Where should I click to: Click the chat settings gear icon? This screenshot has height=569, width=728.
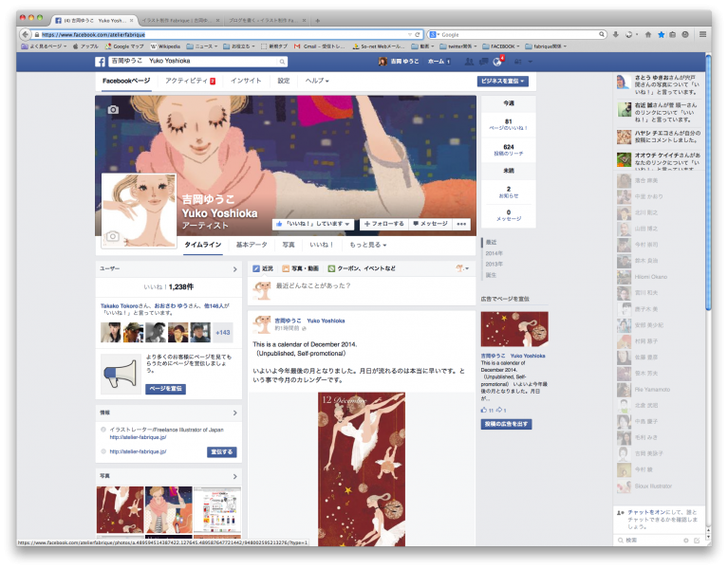[x=685, y=541]
